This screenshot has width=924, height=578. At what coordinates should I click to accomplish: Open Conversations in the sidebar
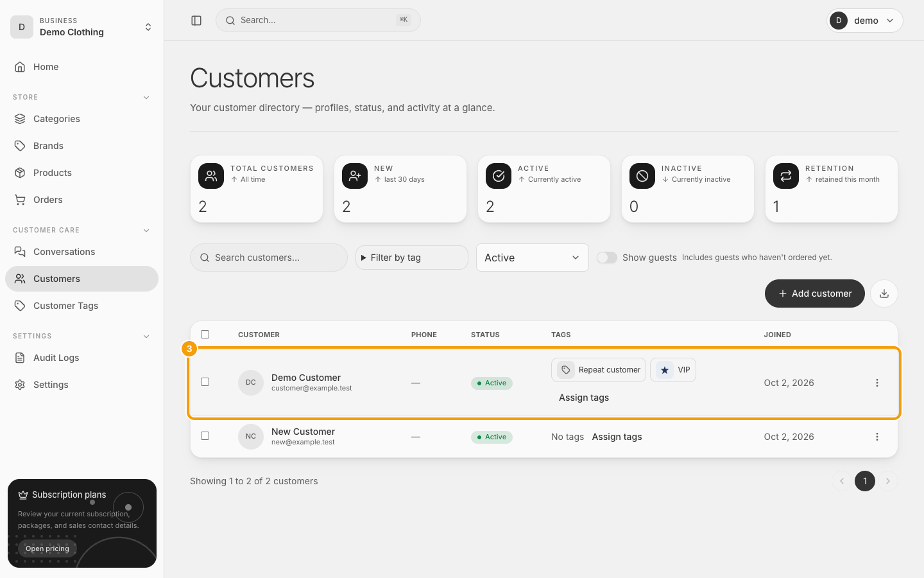click(x=82, y=252)
